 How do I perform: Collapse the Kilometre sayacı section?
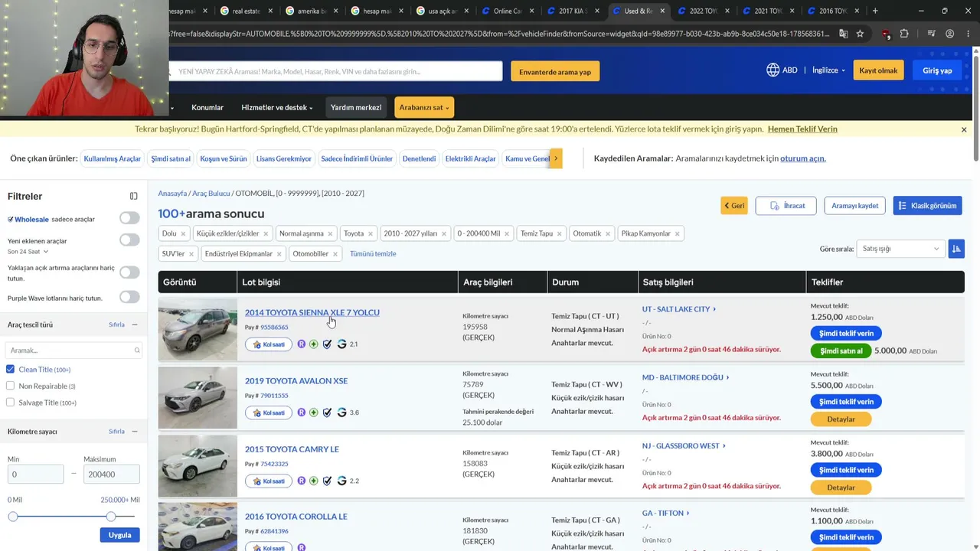point(135,432)
